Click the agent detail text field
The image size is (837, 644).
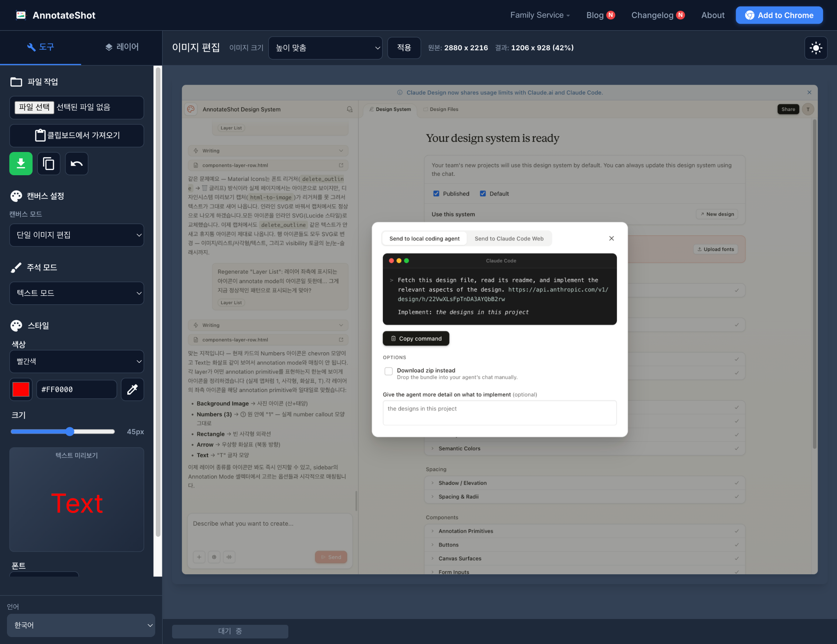coord(499,413)
